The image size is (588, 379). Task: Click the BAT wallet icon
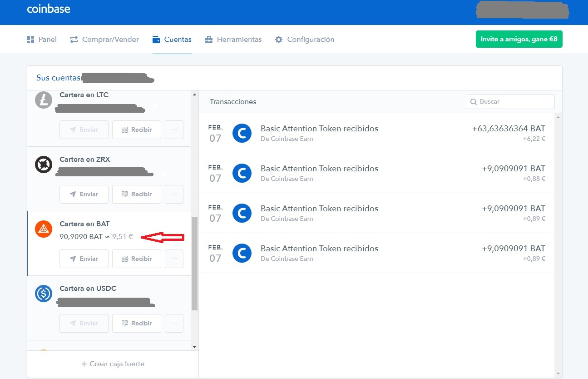(44, 229)
